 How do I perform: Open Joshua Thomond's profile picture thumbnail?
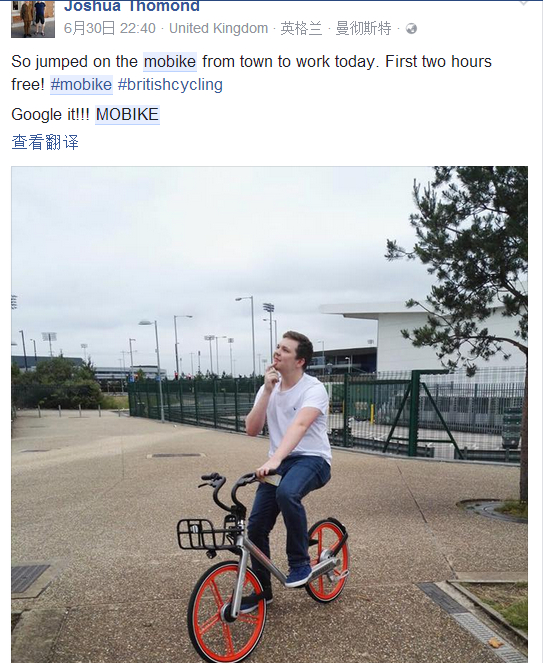click(33, 19)
